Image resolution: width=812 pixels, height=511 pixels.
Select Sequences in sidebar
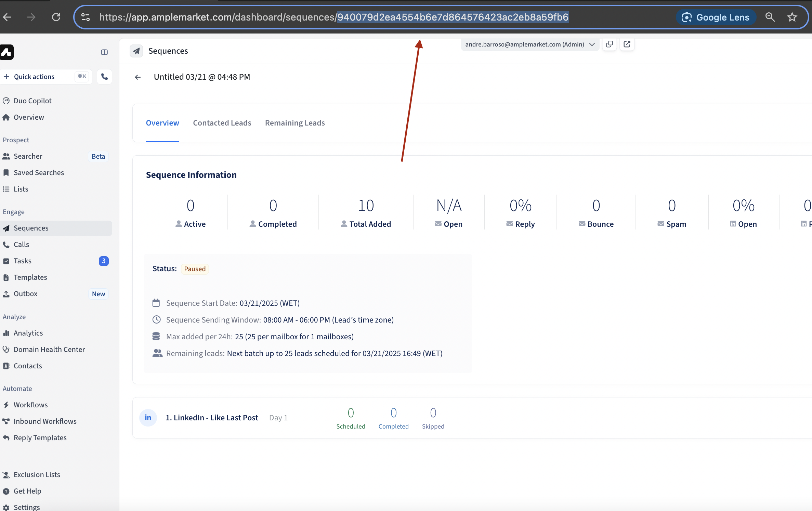[x=56, y=228]
